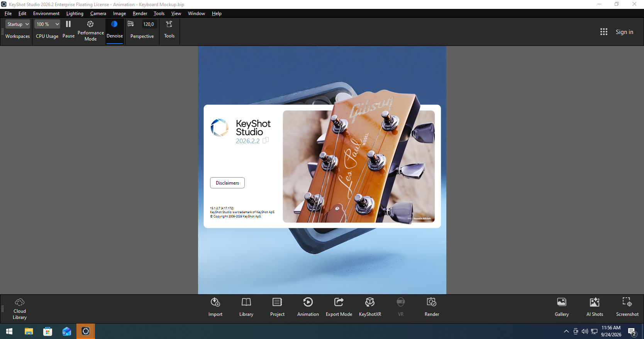Open the Project panel

pyautogui.click(x=277, y=307)
